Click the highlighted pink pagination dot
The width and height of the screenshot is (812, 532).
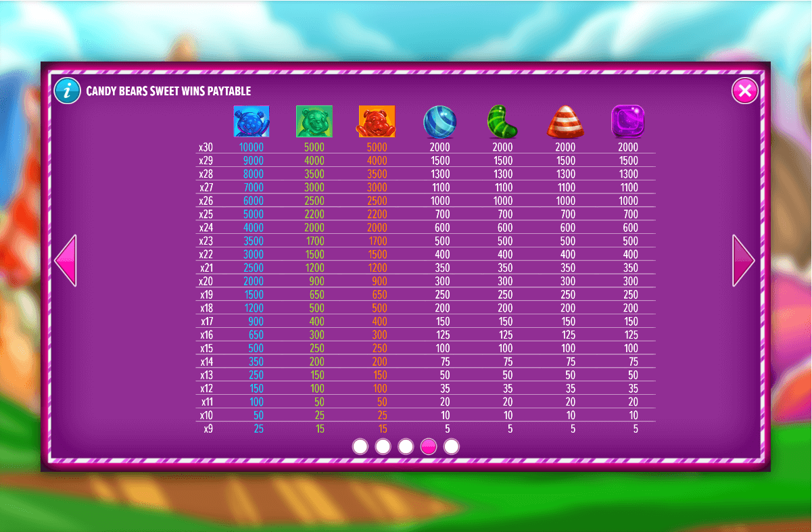coord(428,445)
